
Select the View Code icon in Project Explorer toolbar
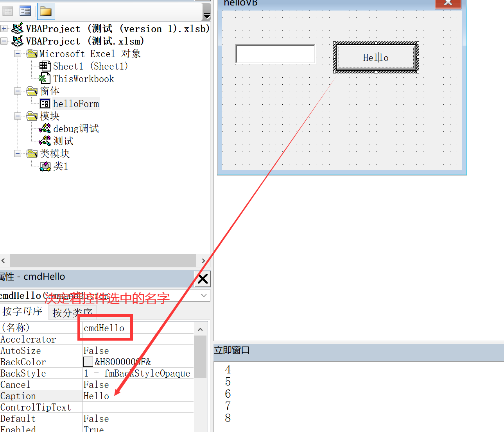8,11
